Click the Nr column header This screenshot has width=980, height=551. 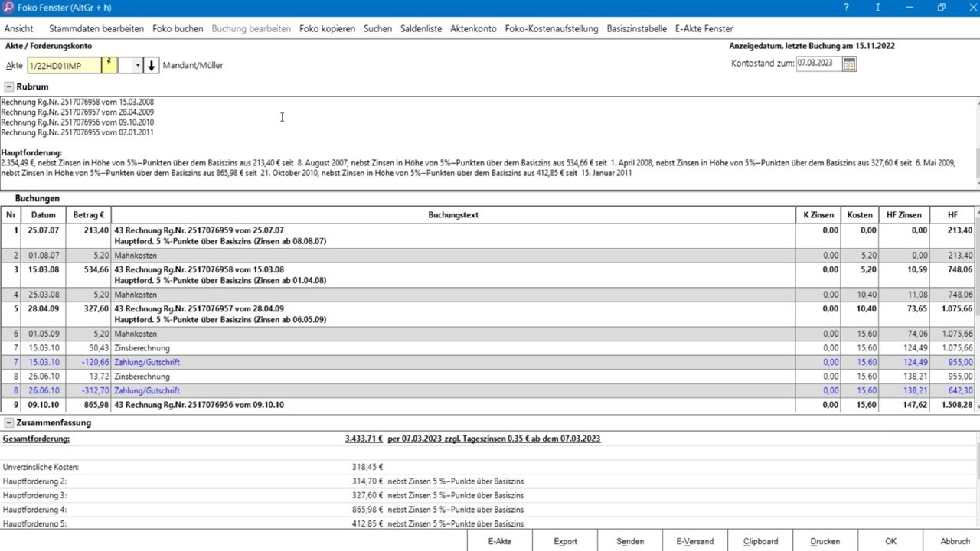click(11, 215)
